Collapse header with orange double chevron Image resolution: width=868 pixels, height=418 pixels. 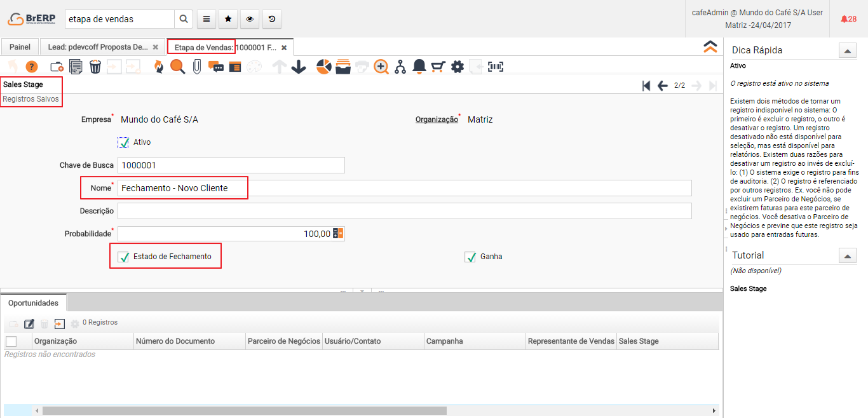(710, 47)
